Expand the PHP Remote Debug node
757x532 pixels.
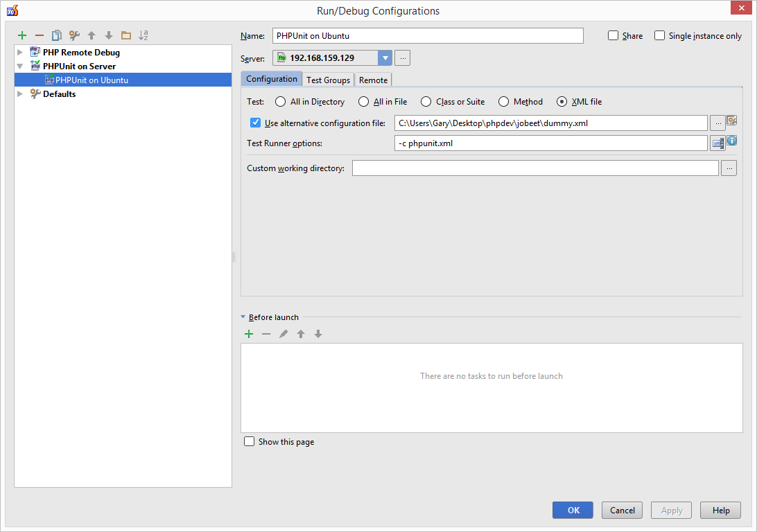point(20,52)
